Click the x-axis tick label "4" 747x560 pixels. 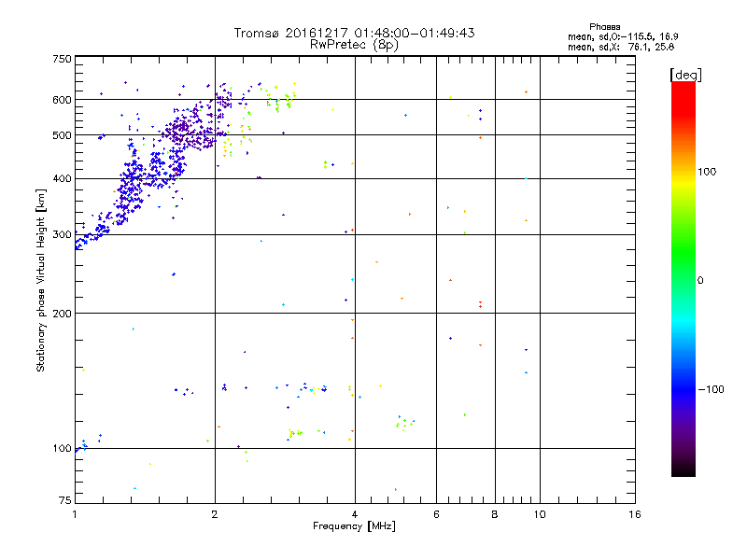coord(355,514)
